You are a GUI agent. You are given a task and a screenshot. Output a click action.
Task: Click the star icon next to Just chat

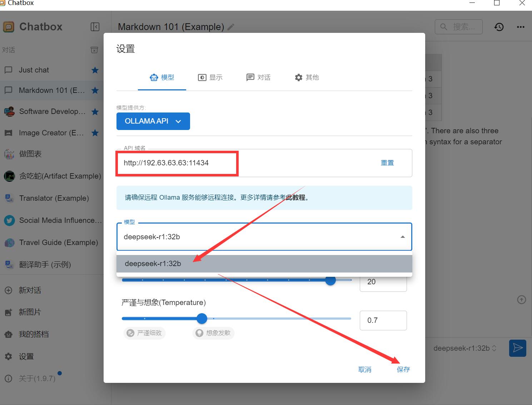(95, 70)
